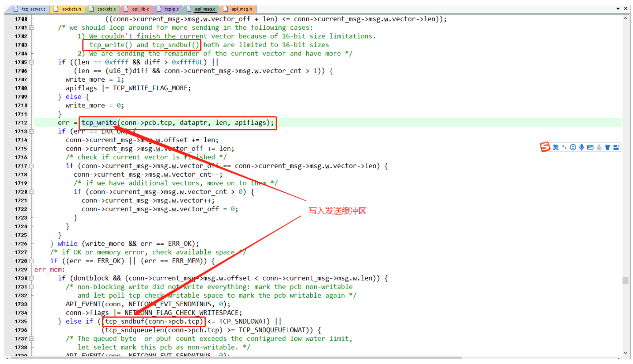Click the vertical scrollbar down arrow
The height and width of the screenshot is (364, 633).
pyautogui.click(x=625, y=353)
